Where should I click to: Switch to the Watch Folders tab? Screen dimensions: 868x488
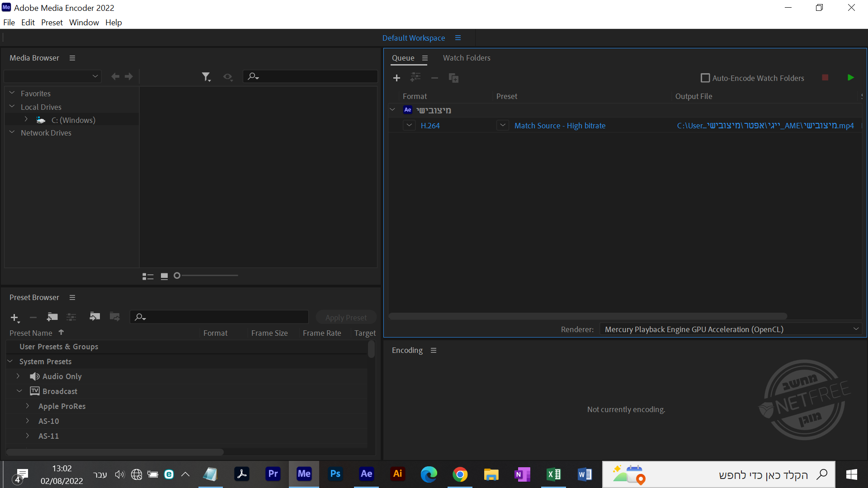tap(466, 58)
